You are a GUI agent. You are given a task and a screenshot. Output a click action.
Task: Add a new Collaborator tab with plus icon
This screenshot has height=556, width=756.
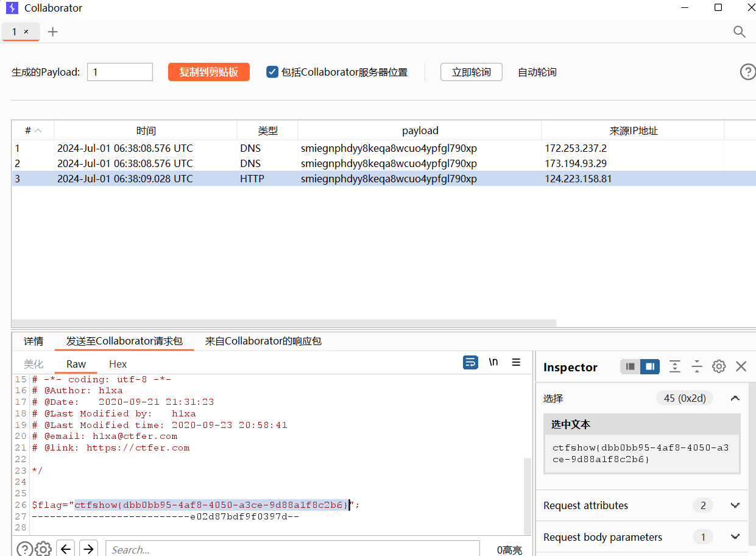point(53,32)
